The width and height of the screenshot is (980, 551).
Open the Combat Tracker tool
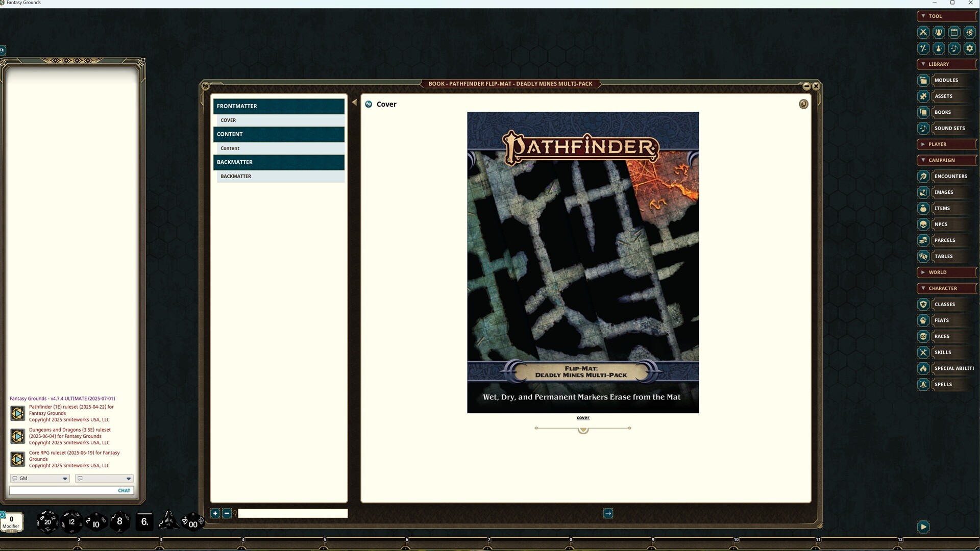[x=923, y=32]
